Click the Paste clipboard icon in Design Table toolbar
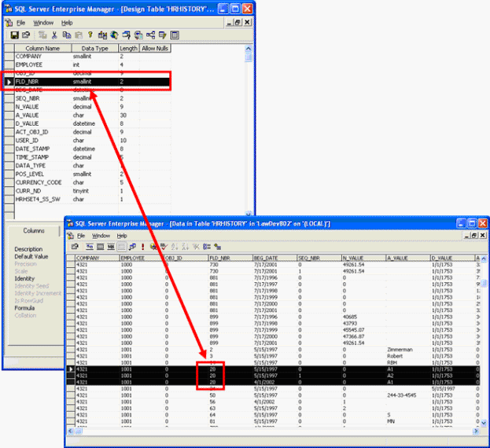This screenshot has height=448, width=490. pyautogui.click(x=79, y=35)
